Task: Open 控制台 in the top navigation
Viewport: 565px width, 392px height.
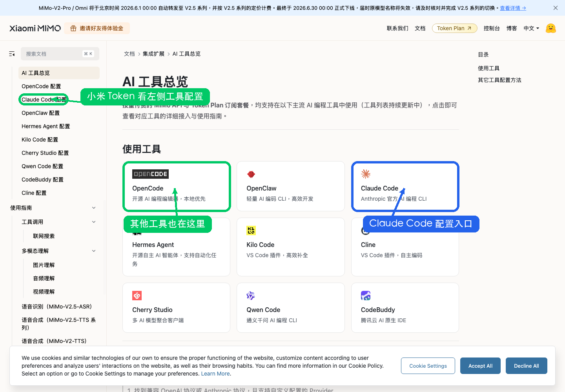Action: pyautogui.click(x=492, y=28)
